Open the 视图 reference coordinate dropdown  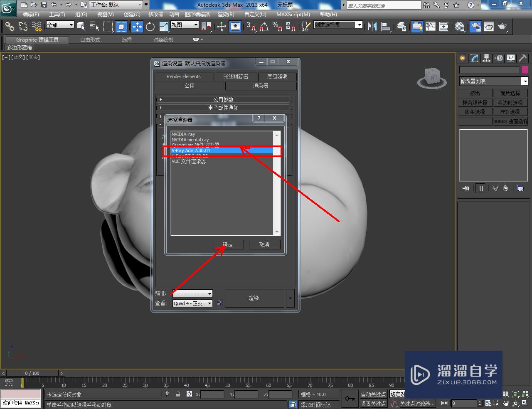coord(185,25)
